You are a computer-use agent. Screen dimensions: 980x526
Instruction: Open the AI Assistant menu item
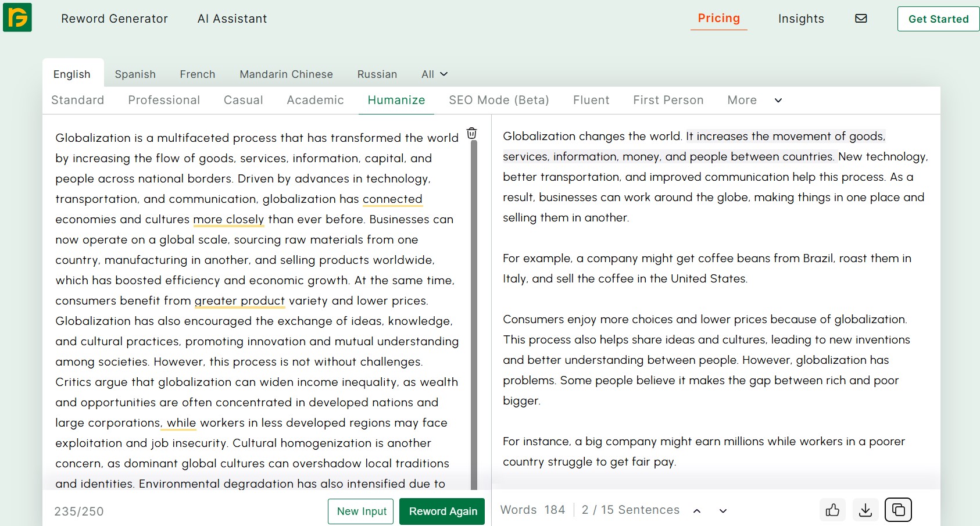[x=232, y=19]
